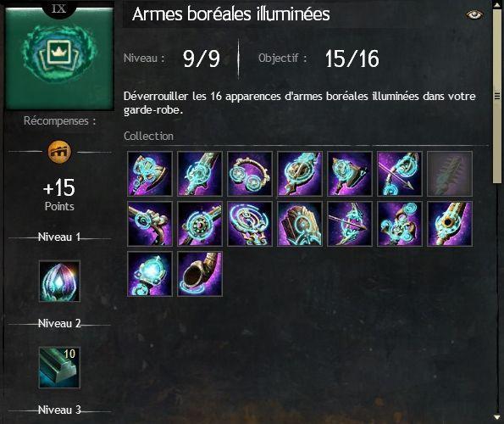
Task: Select the illuminated boreal axe skin
Action: click(150, 174)
